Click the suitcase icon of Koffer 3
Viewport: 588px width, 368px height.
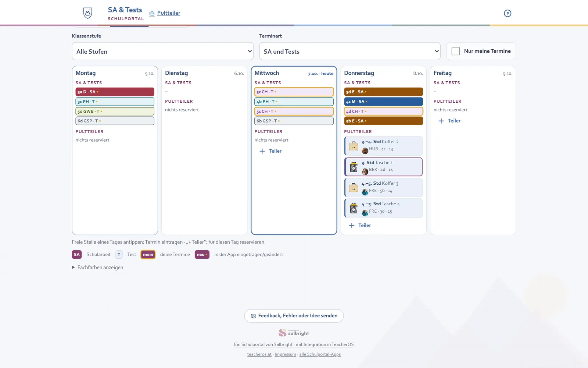pyautogui.click(x=354, y=188)
